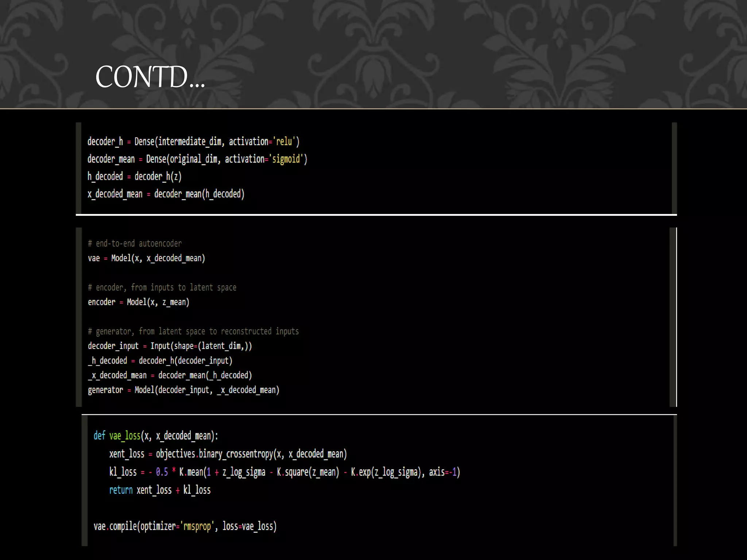Click the generator = Model(...) line
The width and height of the screenshot is (747, 560).
183,390
